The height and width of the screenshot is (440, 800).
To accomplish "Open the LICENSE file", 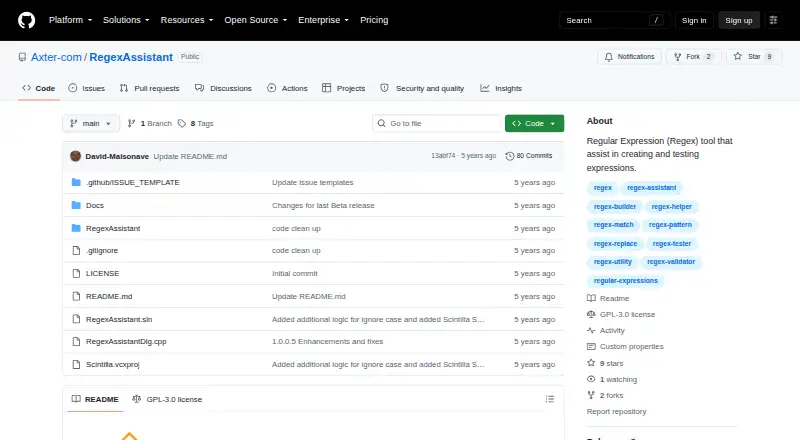I will 103,274.
